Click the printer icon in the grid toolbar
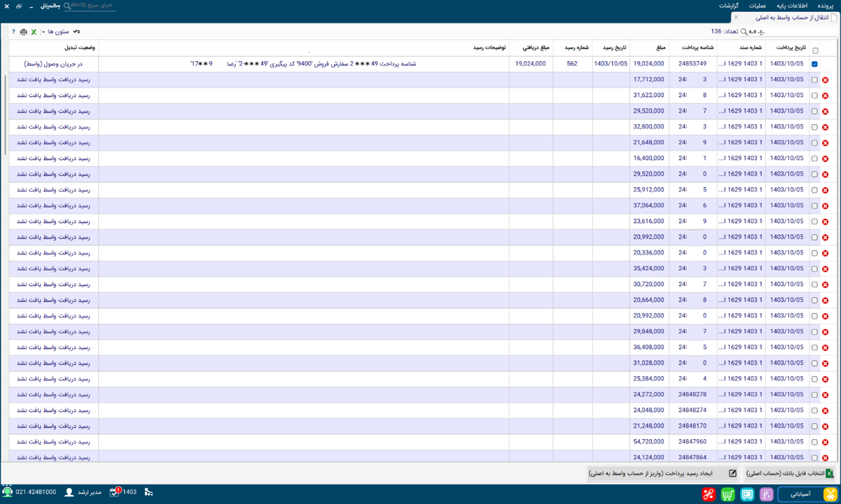 click(x=24, y=32)
